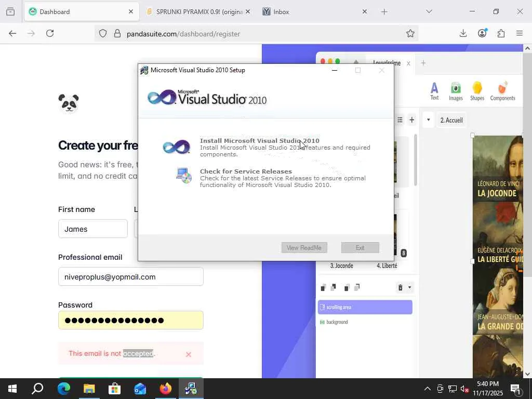The image size is (532, 399).
Task: Click the tracking protection shield icon
Action: (x=103, y=34)
